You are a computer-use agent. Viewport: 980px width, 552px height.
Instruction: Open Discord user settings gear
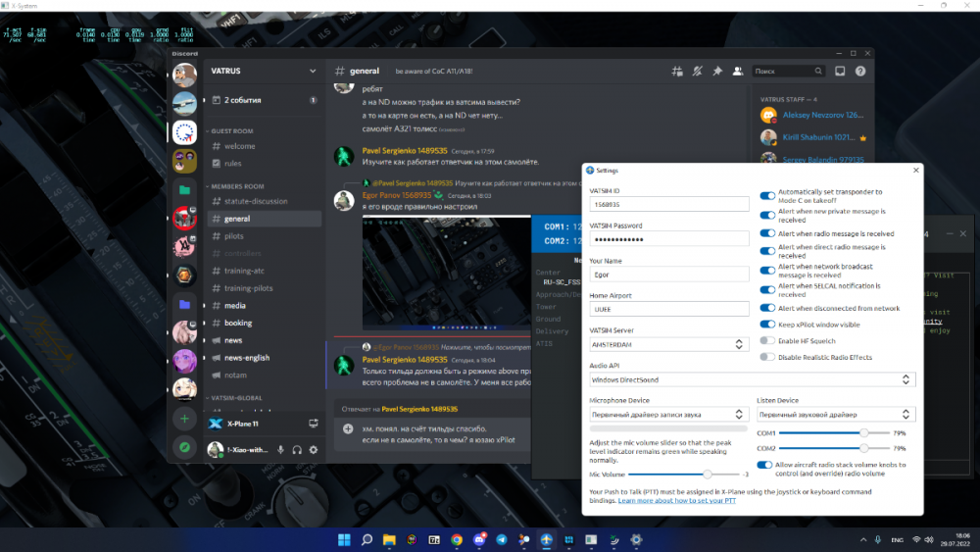click(x=314, y=450)
